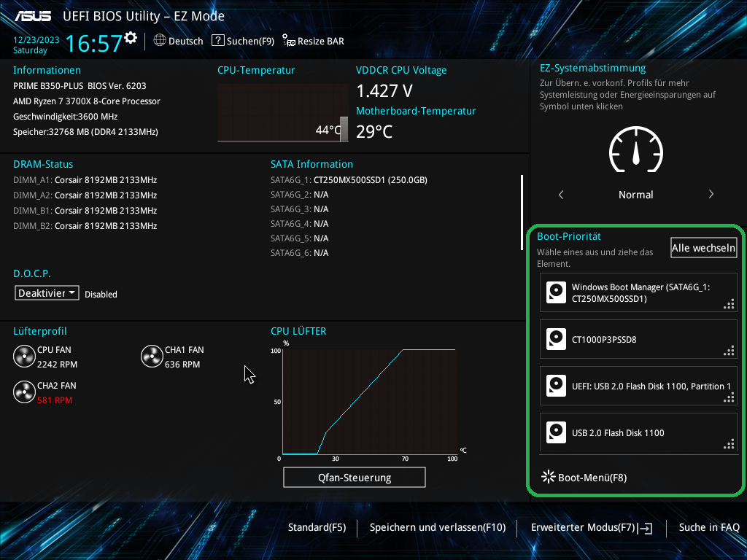This screenshot has width=747, height=560.
Task: Click Standard(F5) to load defaults
Action: pyautogui.click(x=317, y=527)
